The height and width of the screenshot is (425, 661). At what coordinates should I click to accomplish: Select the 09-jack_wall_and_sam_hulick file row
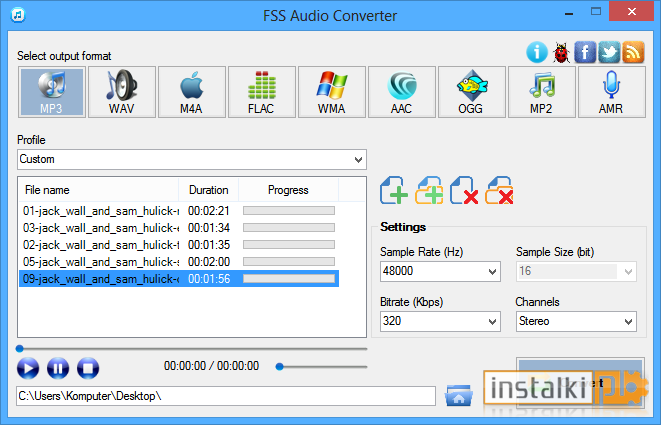click(x=179, y=279)
